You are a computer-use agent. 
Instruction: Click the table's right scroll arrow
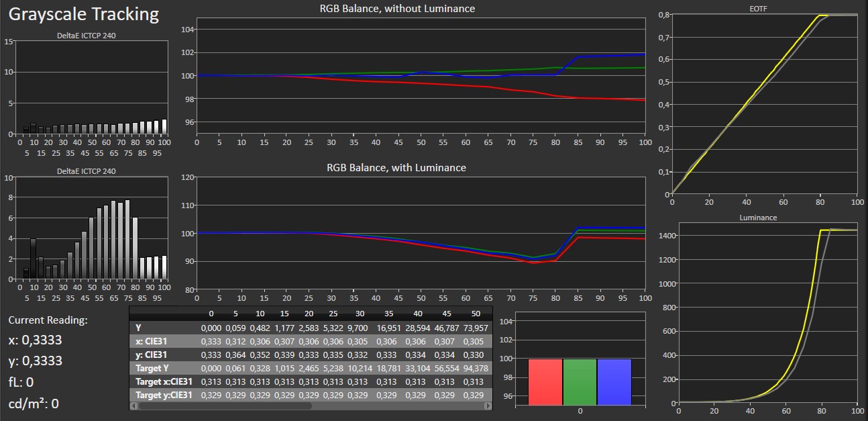pyautogui.click(x=488, y=406)
